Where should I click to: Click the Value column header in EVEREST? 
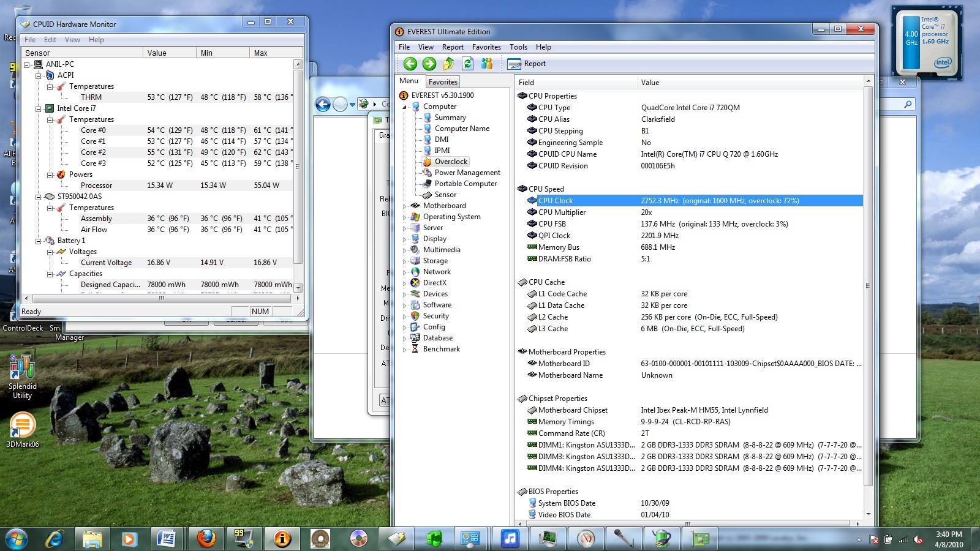(750, 83)
